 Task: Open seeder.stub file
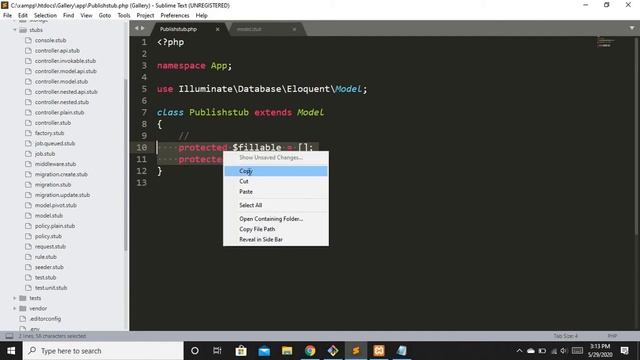point(49,267)
